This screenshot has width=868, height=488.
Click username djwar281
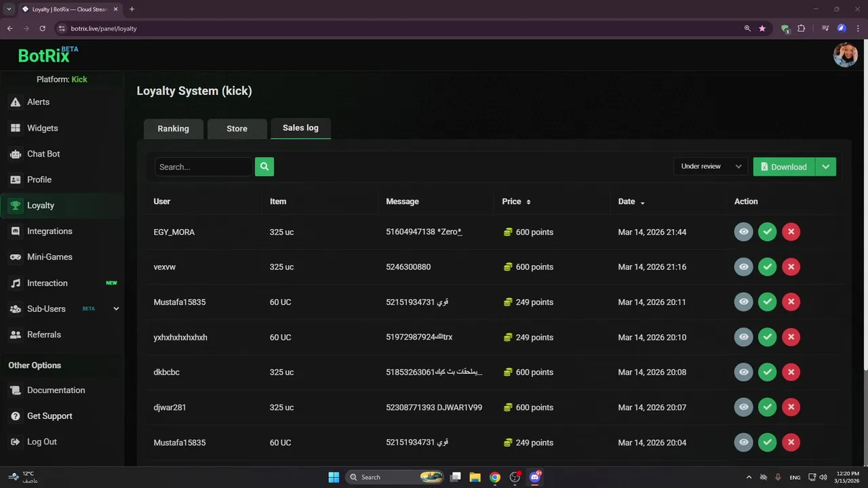[x=170, y=407]
